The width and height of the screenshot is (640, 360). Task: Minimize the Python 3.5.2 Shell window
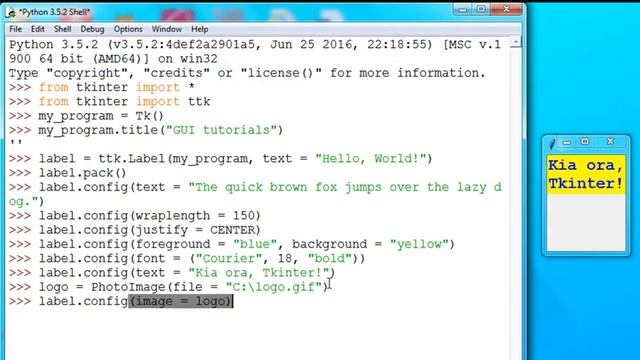pyautogui.click(x=463, y=9)
